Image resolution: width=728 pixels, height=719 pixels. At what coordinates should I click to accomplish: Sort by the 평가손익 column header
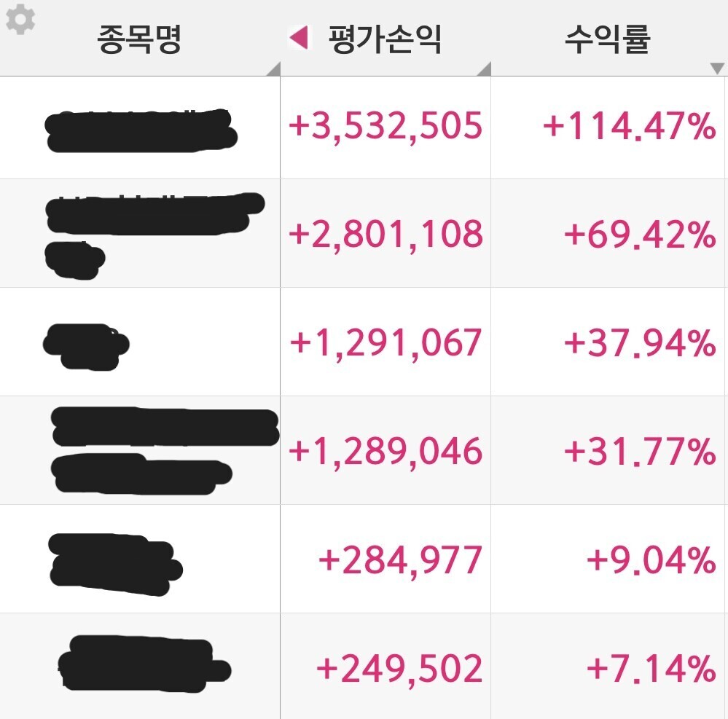pyautogui.click(x=385, y=39)
